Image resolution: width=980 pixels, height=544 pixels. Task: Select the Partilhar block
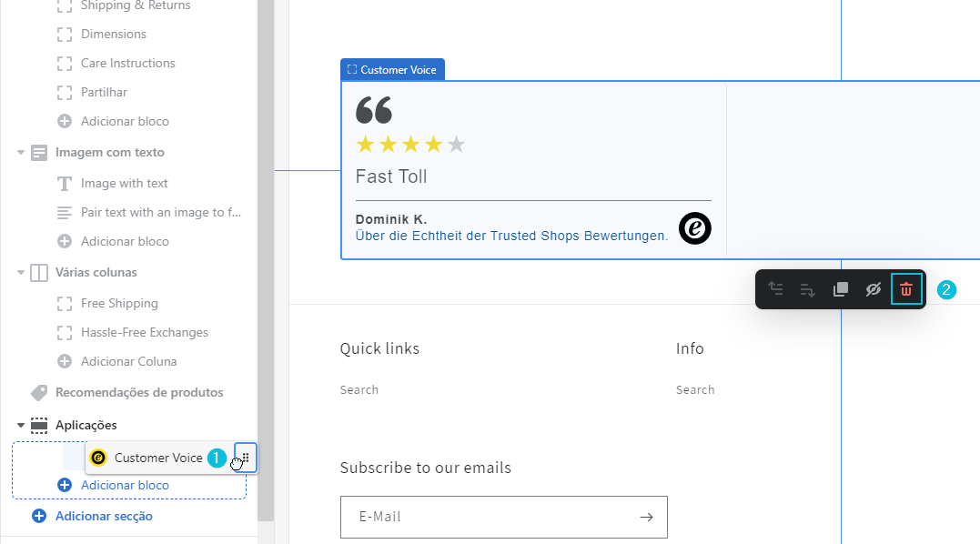click(x=104, y=93)
